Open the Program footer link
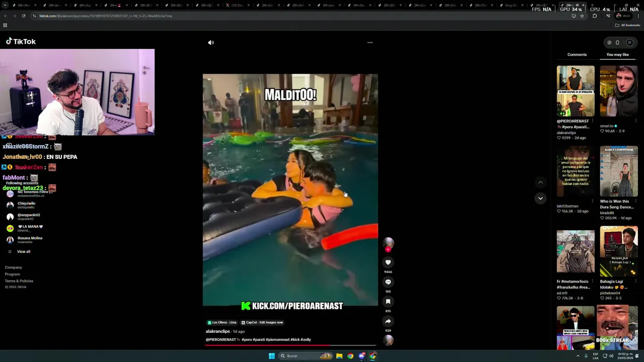This screenshot has width=644, height=362. (x=12, y=274)
